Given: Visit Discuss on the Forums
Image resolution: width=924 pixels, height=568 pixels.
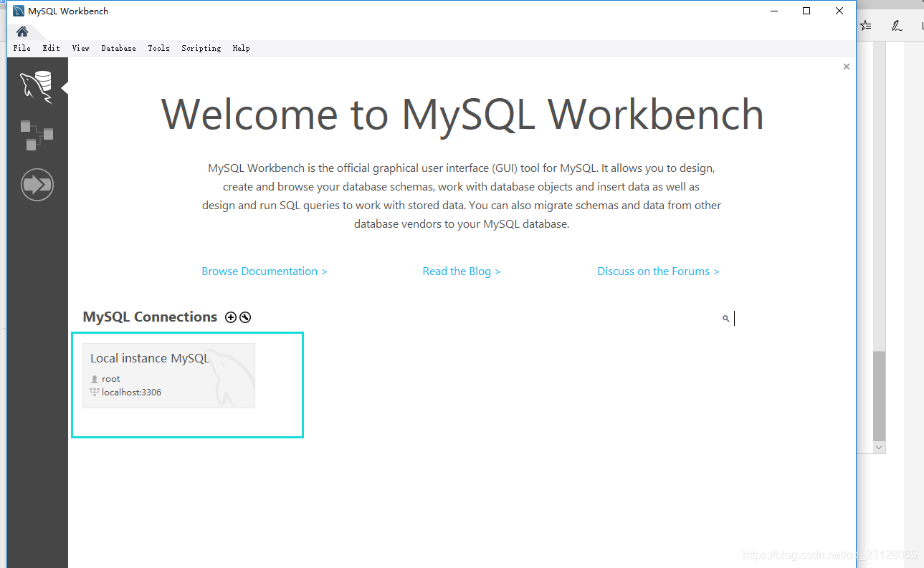Looking at the screenshot, I should pos(657,271).
